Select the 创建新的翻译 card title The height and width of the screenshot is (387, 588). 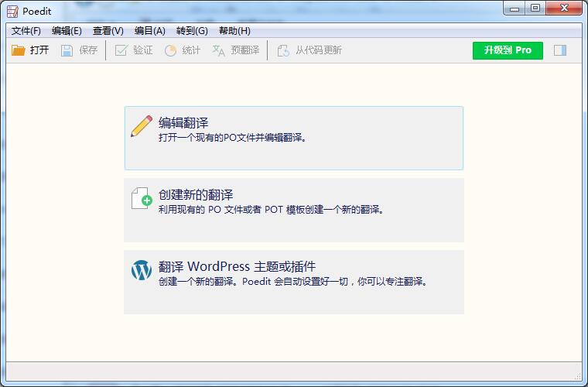coord(196,194)
